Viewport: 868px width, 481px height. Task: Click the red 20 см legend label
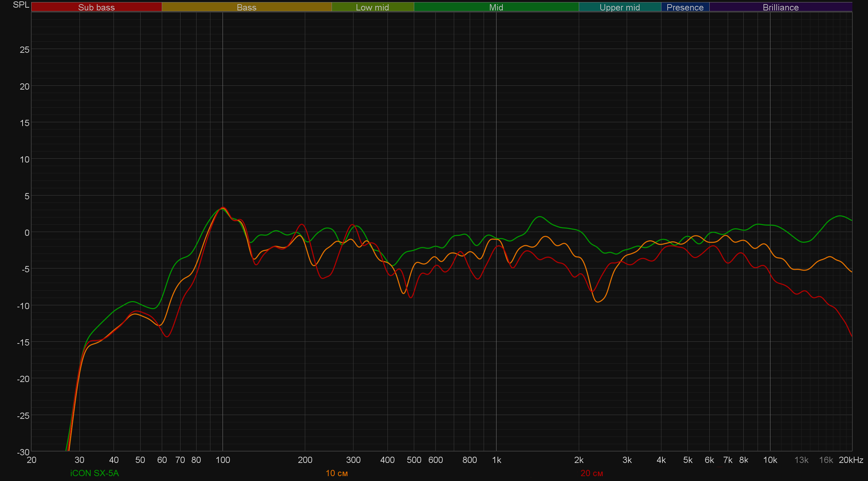592,473
